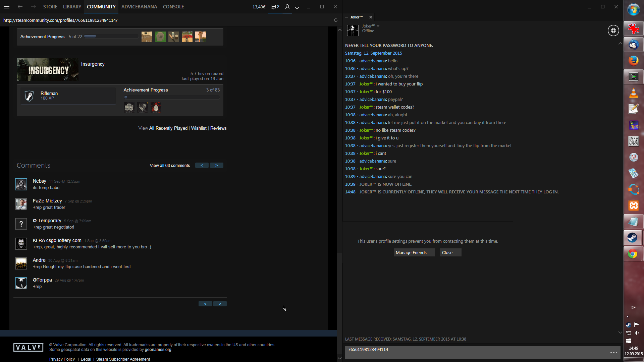The height and width of the screenshot is (362, 644).
Task: Show hidden system tray icons arrow
Action: tap(628, 316)
